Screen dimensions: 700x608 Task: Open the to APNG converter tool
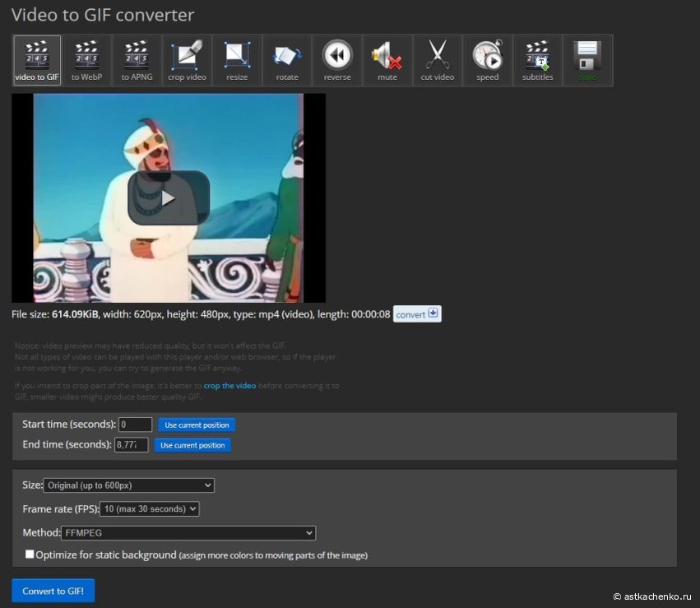pos(137,60)
